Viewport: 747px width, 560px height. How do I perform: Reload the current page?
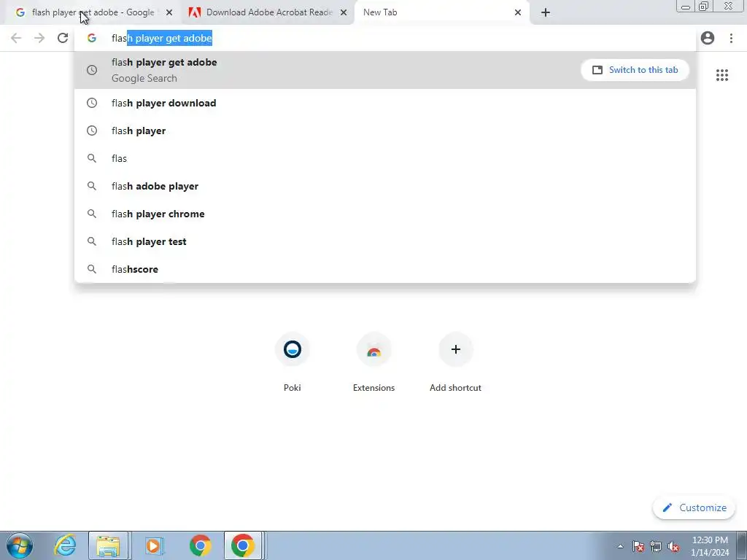tap(63, 38)
